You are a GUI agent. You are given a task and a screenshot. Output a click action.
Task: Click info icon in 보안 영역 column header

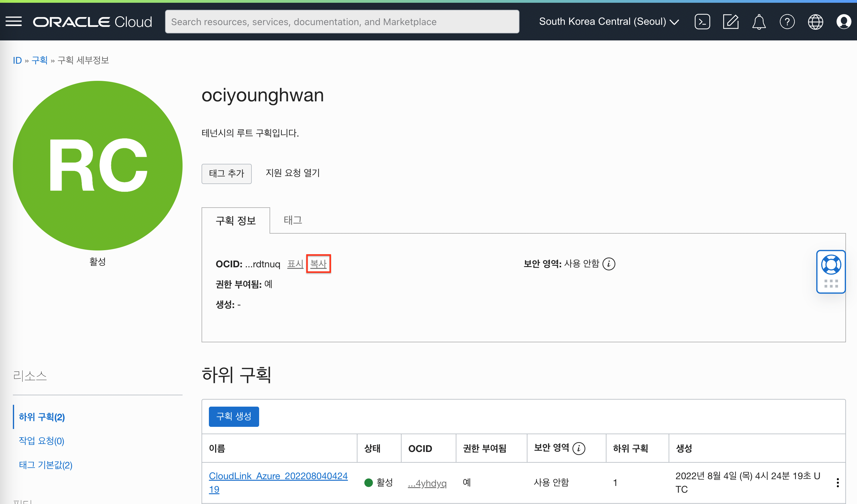[x=579, y=448]
